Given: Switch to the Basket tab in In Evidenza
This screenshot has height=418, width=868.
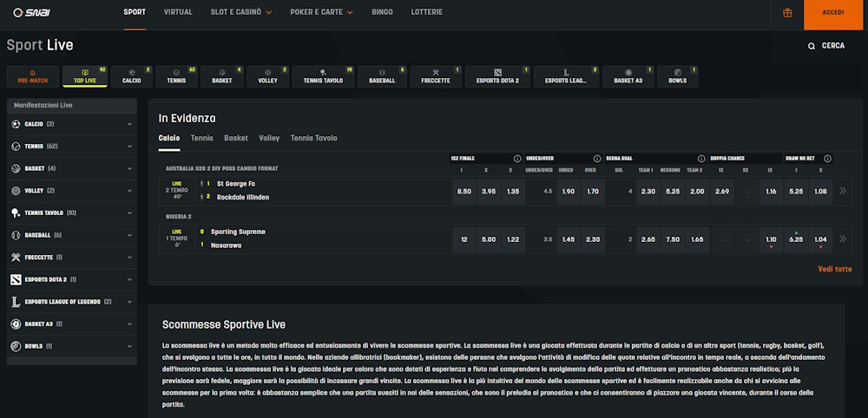Looking at the screenshot, I should tap(236, 138).
